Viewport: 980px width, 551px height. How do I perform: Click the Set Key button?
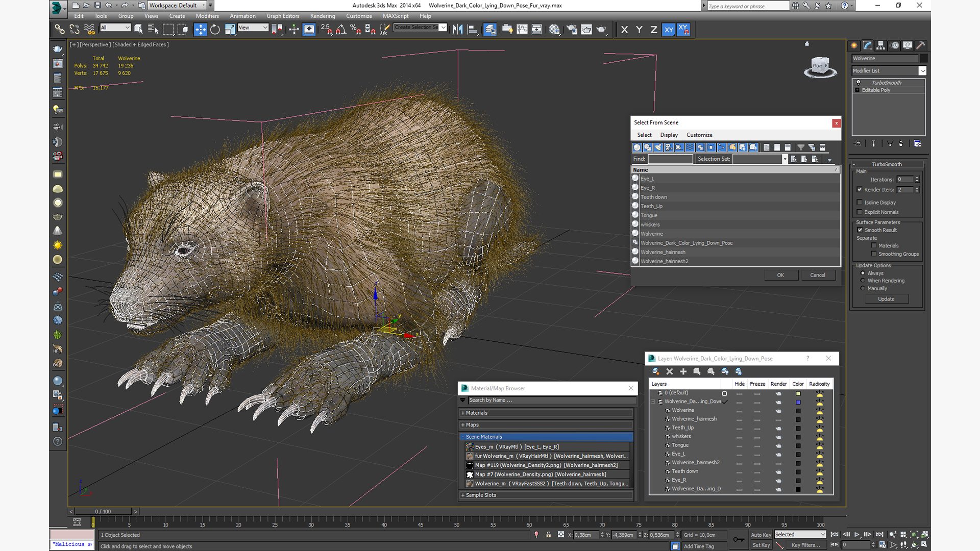761,545
